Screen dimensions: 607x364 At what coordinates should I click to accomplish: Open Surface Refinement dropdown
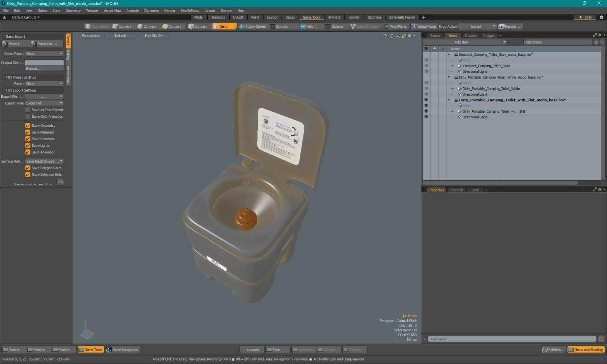coord(44,161)
